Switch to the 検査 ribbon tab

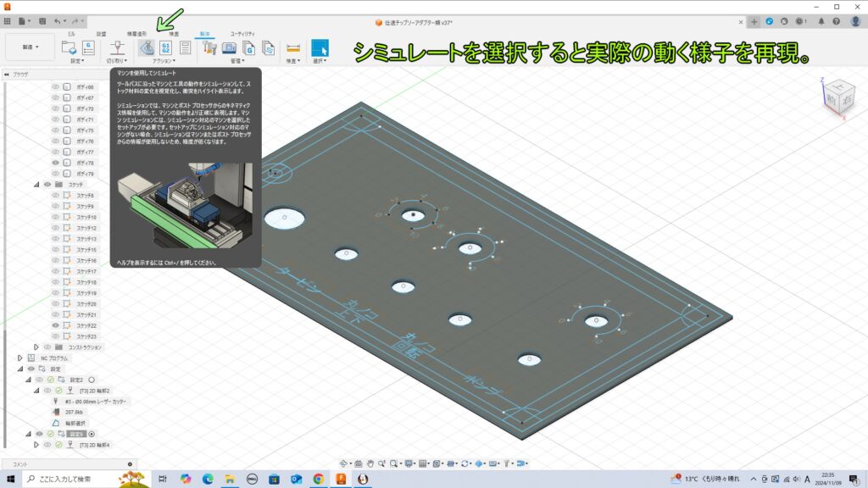point(174,34)
